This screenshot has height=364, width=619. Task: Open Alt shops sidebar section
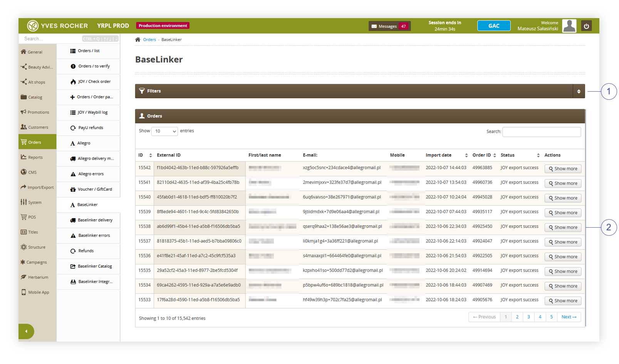(x=37, y=82)
